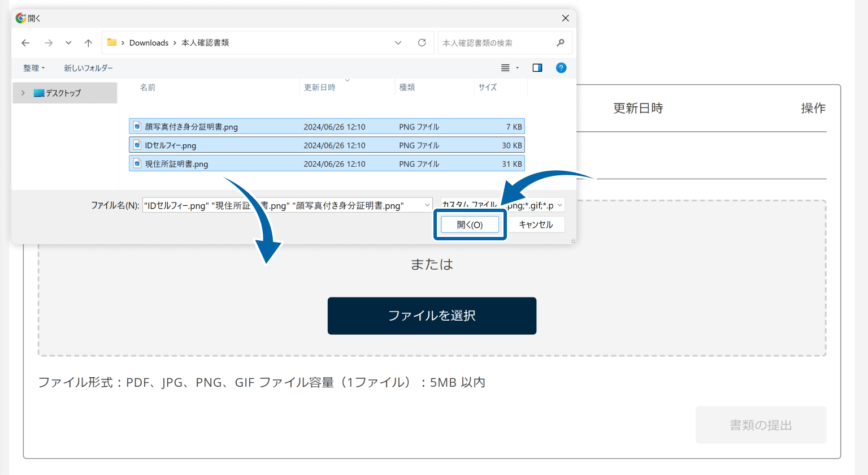
Task: Open the view options dropdown arrow
Action: (x=517, y=68)
